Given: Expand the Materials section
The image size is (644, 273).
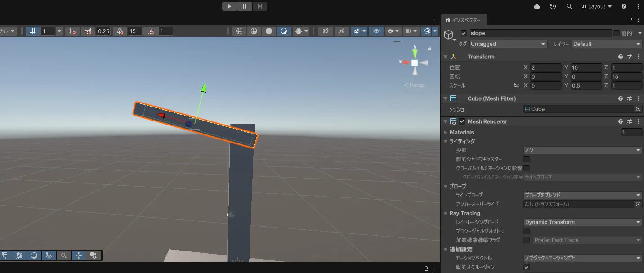Looking at the screenshot, I should (446, 132).
